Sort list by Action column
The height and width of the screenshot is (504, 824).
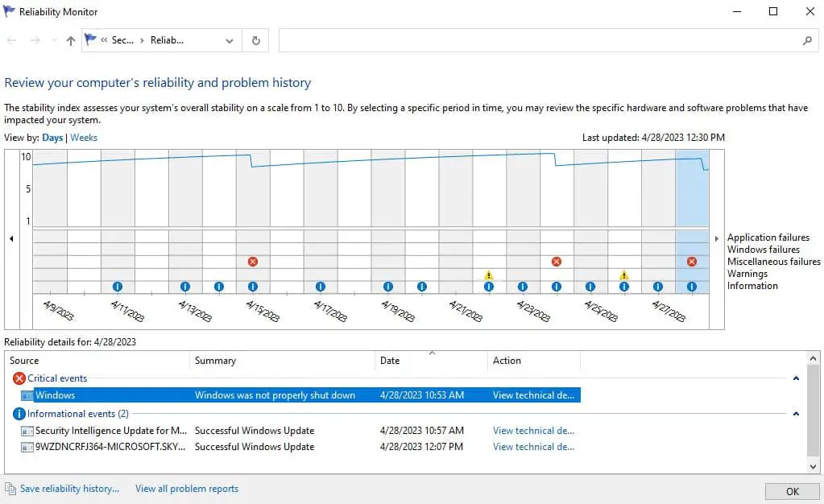534,361
